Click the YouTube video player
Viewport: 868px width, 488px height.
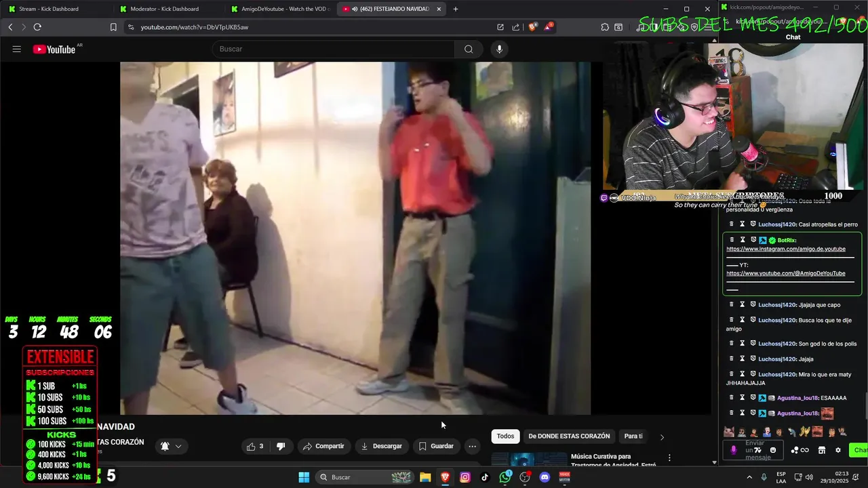[355, 238]
